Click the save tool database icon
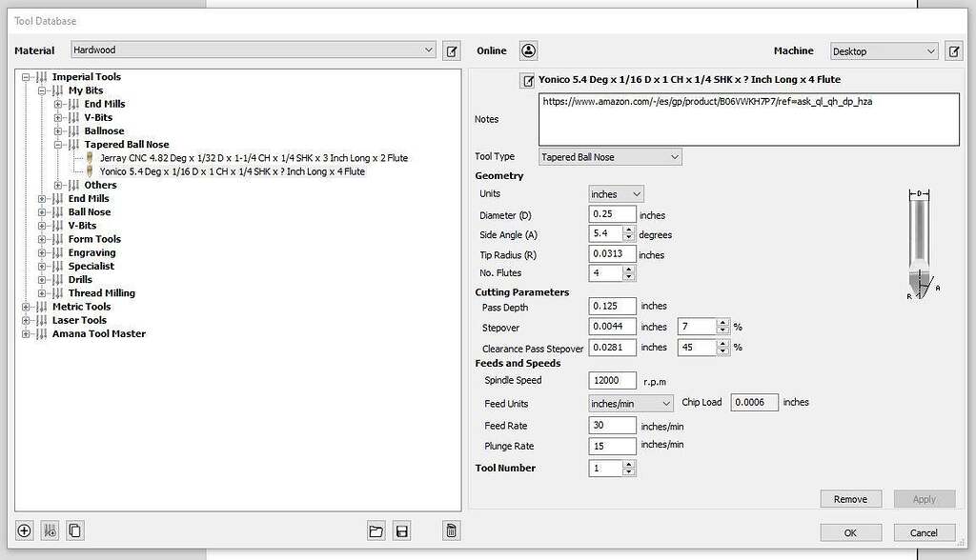 pyautogui.click(x=402, y=531)
